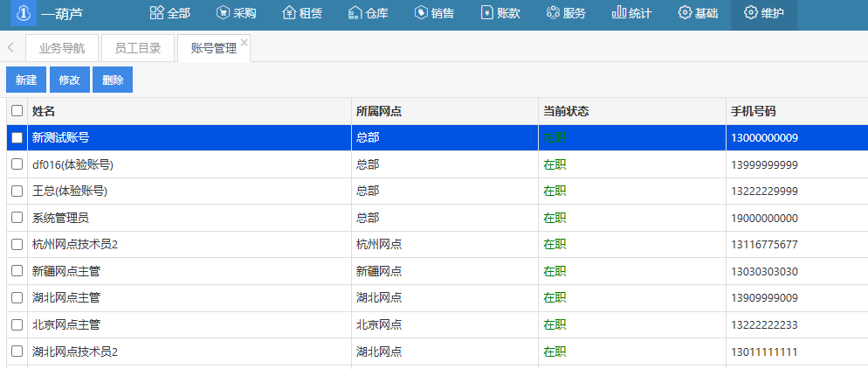The height and width of the screenshot is (369, 868).
Task: Switch to the 业务导航 tab
Action: coord(62,49)
